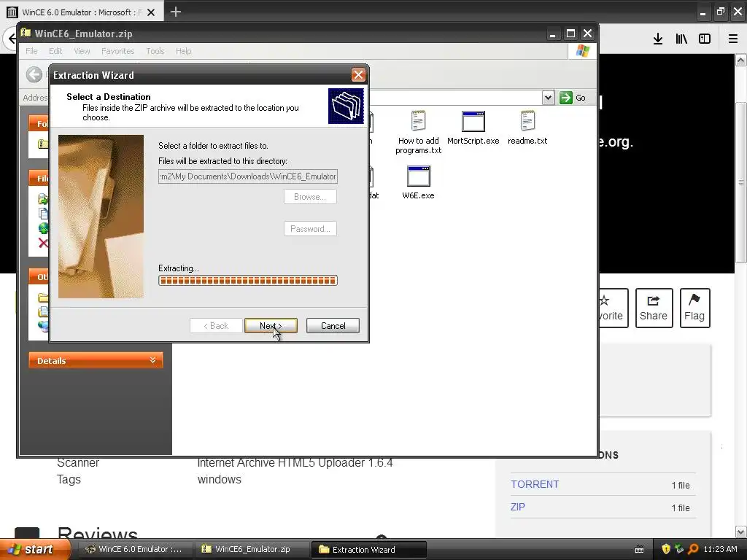The height and width of the screenshot is (560, 747).
Task: Select the MortScript.exe file icon
Action: coord(473,128)
